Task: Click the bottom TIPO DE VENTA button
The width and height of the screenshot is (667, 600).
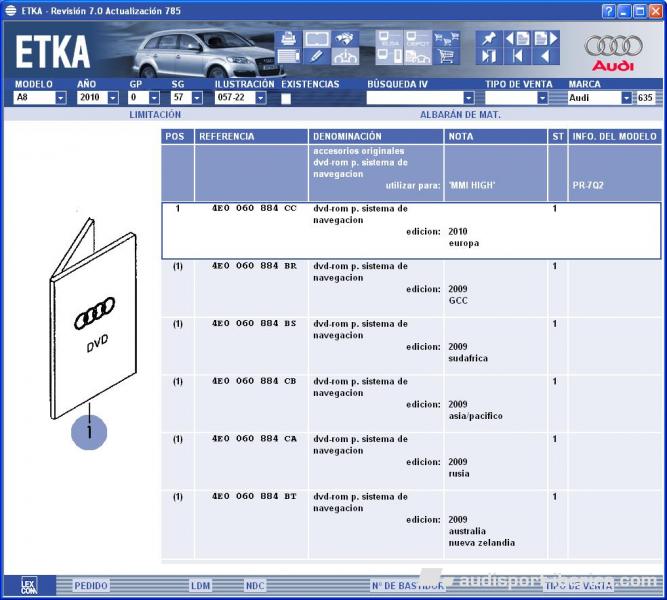Action: pyautogui.click(x=579, y=586)
